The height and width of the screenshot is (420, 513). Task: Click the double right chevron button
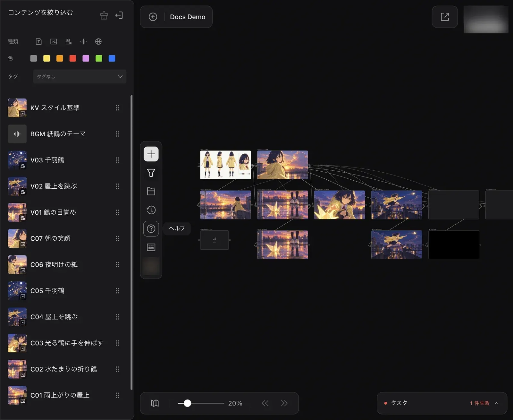[284, 403]
